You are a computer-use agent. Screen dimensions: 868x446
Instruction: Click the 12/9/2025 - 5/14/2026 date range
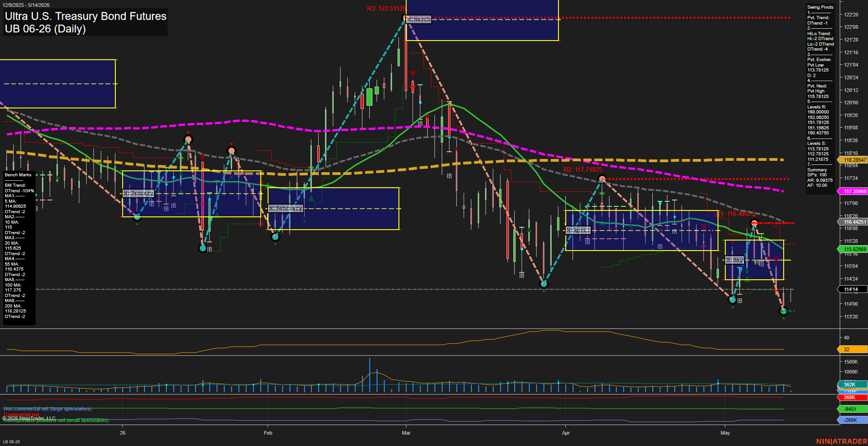(26, 5)
